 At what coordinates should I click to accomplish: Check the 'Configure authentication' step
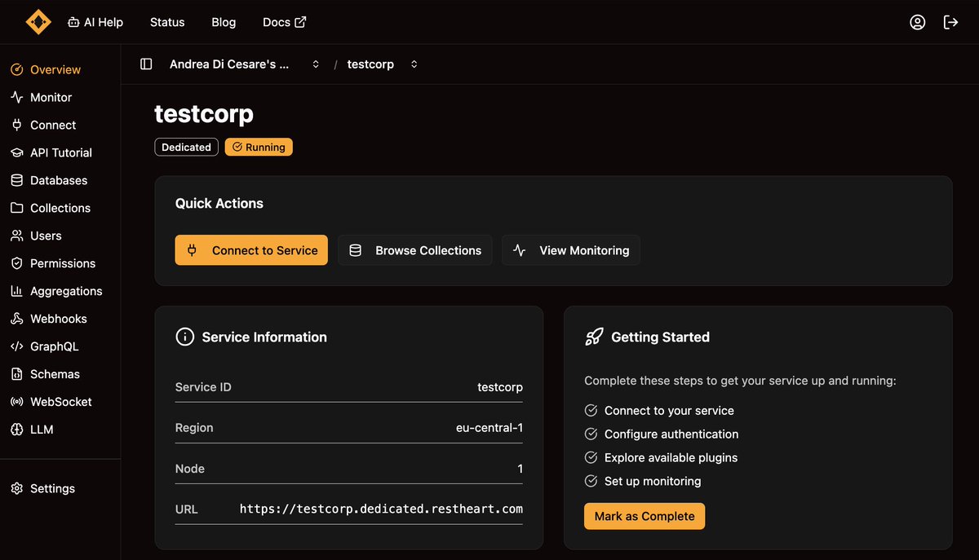point(591,434)
